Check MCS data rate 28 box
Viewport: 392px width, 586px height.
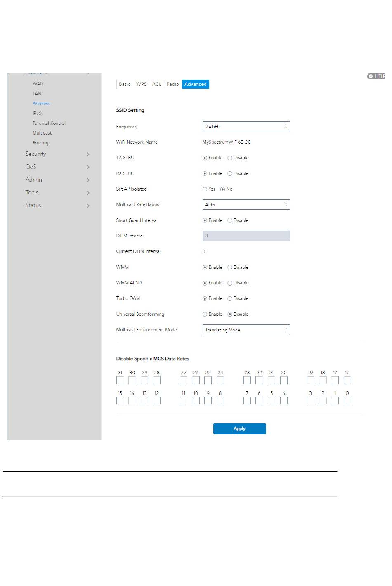pos(157,380)
